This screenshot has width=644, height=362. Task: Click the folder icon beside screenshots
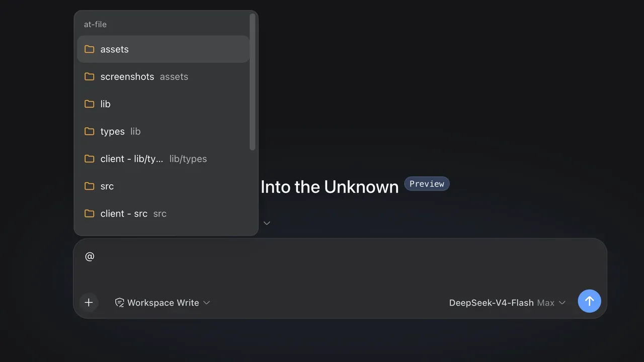pos(90,76)
